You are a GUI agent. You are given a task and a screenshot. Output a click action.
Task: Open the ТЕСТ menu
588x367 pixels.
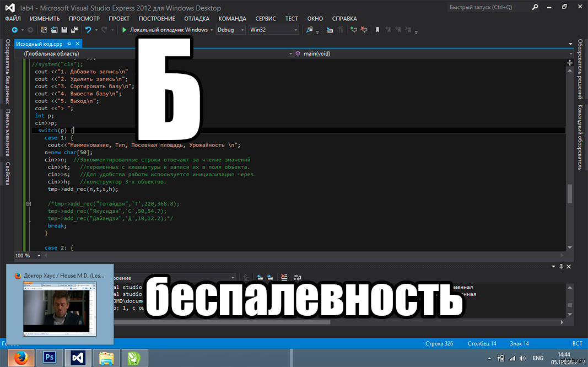point(292,18)
